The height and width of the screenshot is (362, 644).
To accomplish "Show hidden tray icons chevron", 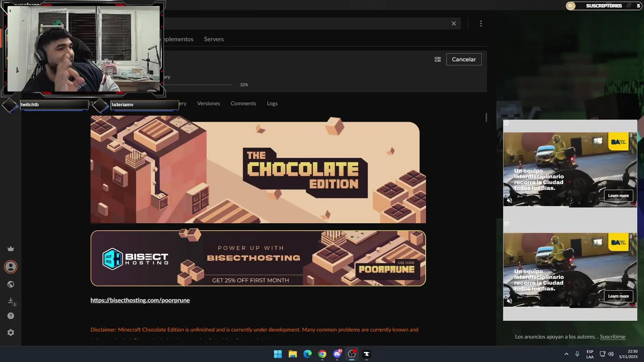I will pyautogui.click(x=566, y=354).
